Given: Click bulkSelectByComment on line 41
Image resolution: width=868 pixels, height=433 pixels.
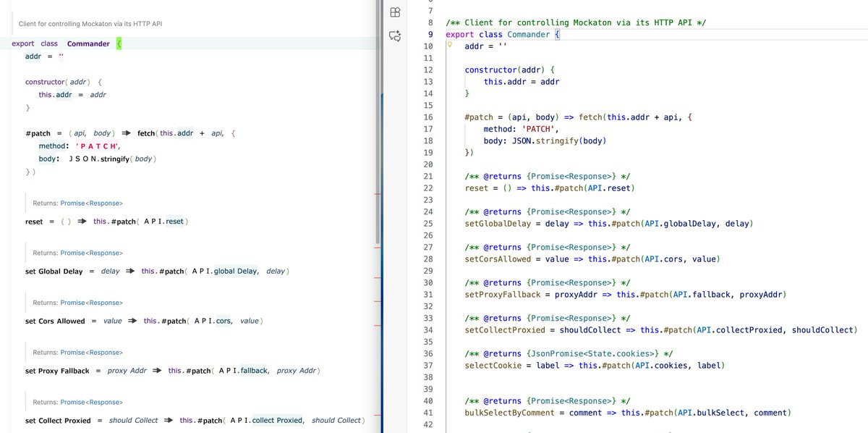Looking at the screenshot, I should coord(506,412).
